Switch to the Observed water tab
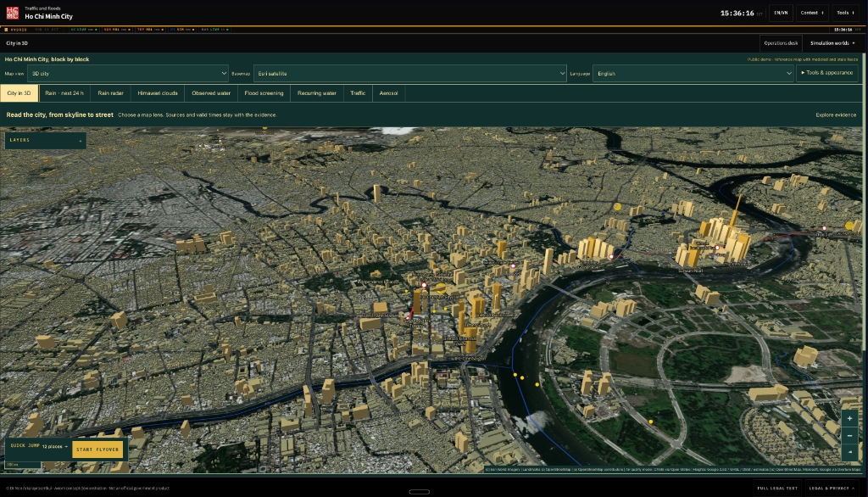Screen dimensions: 868x497 [211, 93]
